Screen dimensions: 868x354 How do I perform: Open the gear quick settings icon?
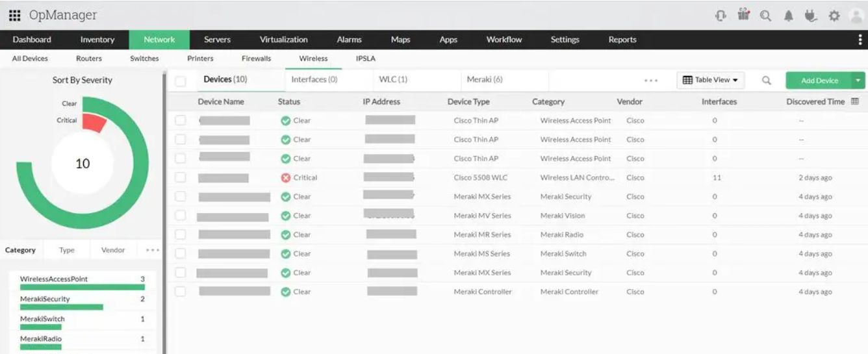[834, 16]
